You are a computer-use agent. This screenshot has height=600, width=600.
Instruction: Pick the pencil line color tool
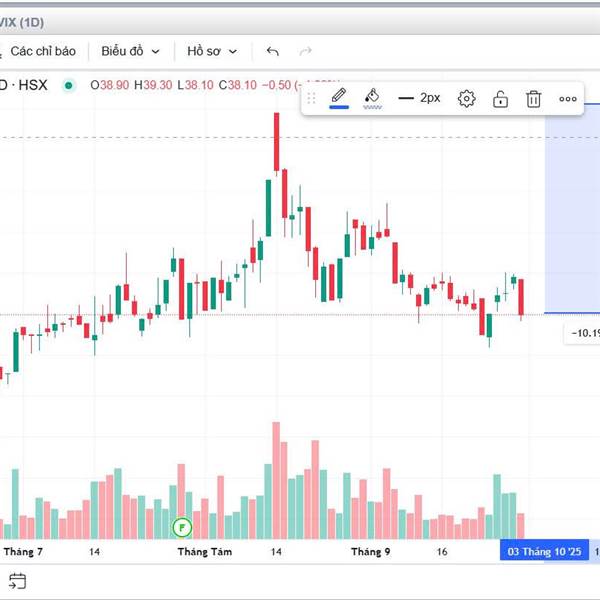click(339, 98)
